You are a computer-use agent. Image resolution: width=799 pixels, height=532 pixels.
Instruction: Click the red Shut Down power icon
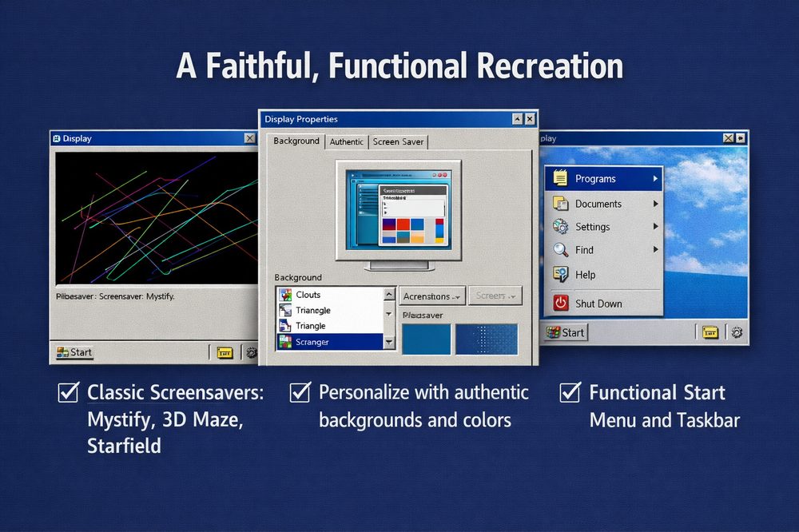coord(561,304)
